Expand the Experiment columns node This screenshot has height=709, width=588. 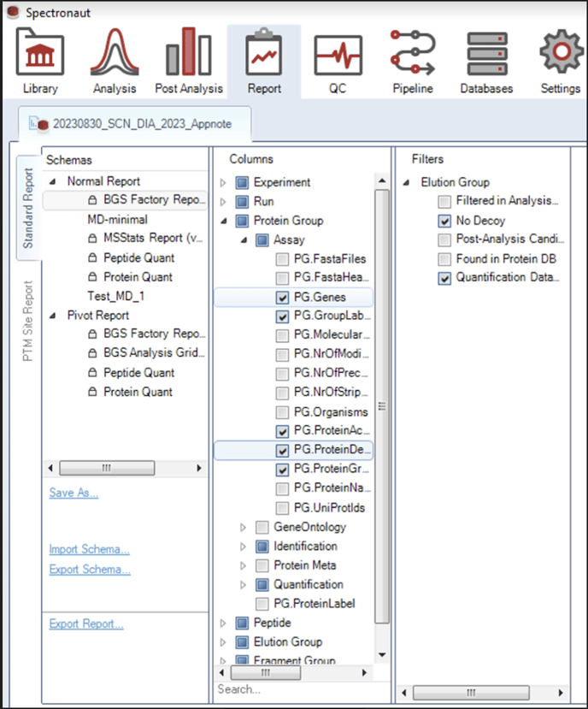(223, 183)
